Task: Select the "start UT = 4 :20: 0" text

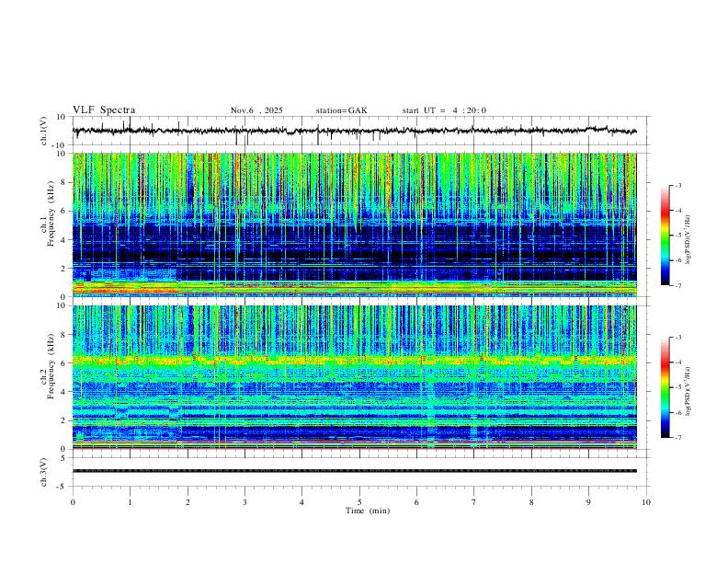Action: point(444,110)
